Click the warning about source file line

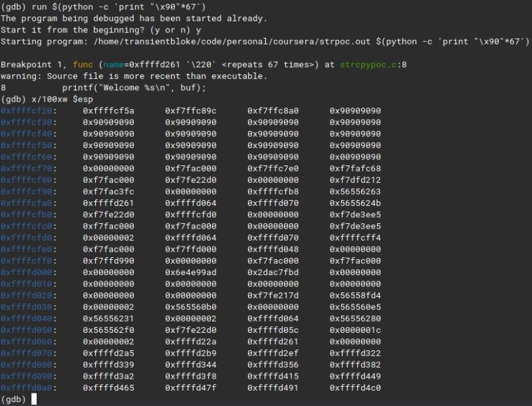134,76
